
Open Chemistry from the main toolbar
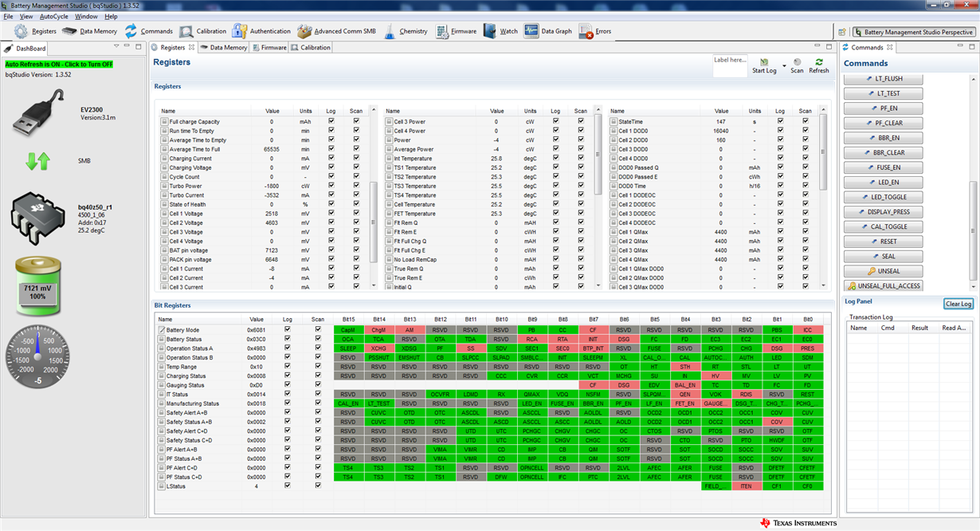[405, 32]
